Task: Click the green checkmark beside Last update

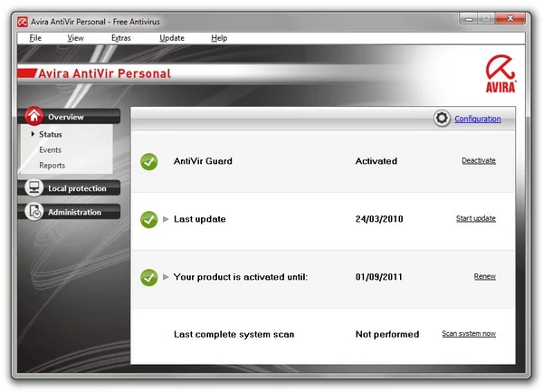Action: pyautogui.click(x=149, y=220)
